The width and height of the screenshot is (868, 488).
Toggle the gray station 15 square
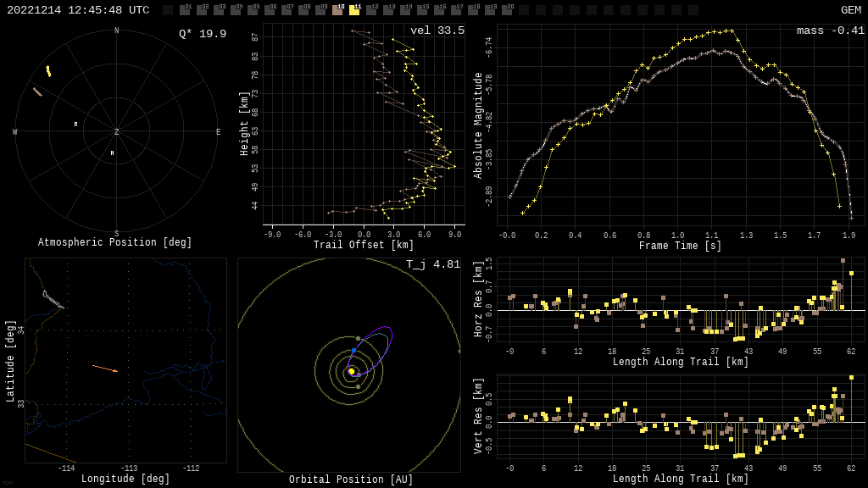click(422, 10)
